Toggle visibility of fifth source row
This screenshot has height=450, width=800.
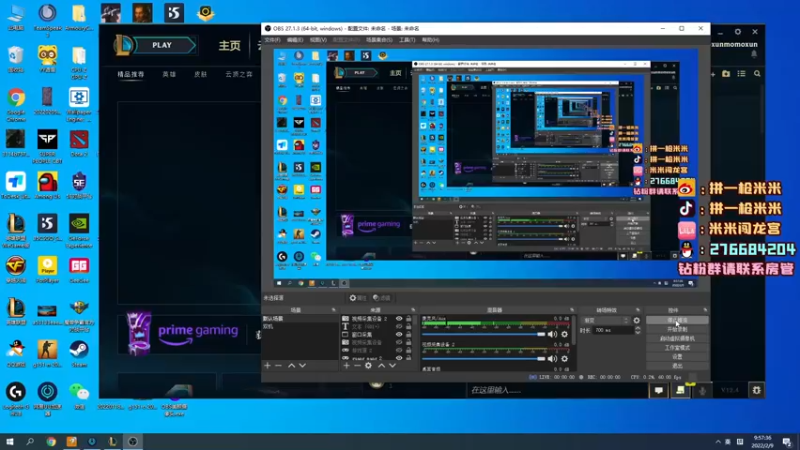[x=399, y=351]
